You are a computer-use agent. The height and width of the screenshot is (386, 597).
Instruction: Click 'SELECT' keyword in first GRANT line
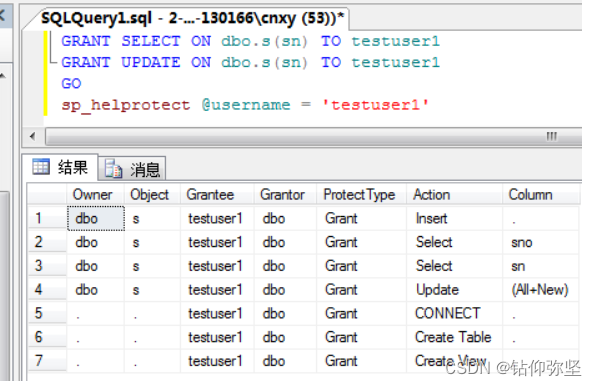click(151, 41)
